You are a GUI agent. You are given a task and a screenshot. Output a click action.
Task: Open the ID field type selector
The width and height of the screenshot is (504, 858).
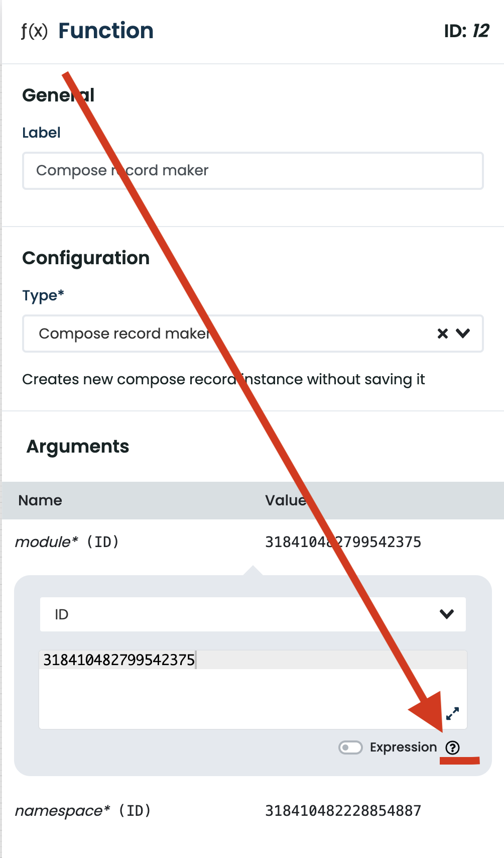tap(201, 614)
